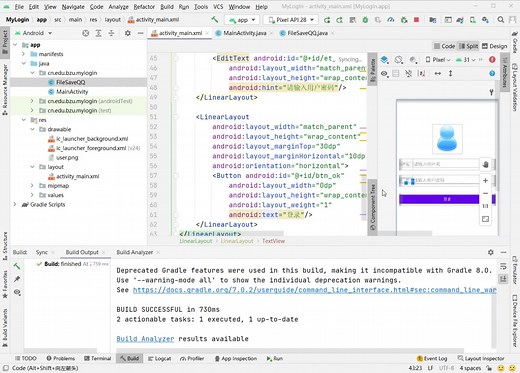The height and width of the screenshot is (373, 520).
Task: Click the Expand All icon in Project panel
Action: (x=98, y=33)
